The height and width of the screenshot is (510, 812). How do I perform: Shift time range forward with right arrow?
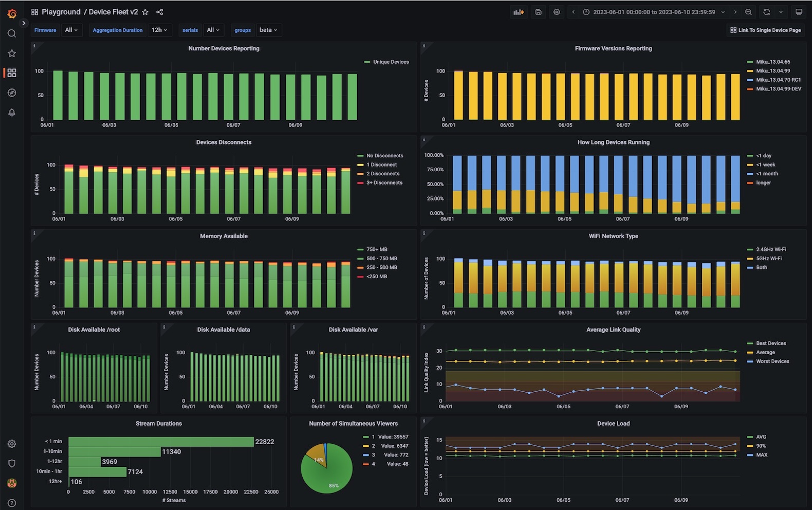[x=735, y=12]
